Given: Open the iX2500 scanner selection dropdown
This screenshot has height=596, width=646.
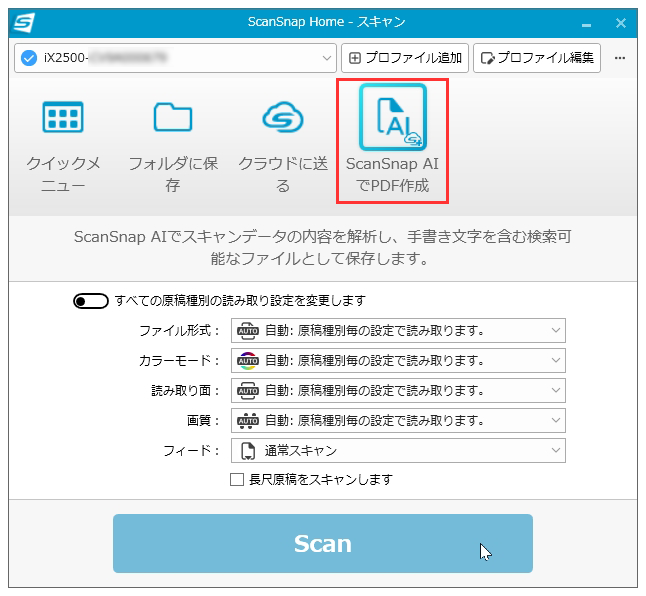Looking at the screenshot, I should click(x=176, y=58).
